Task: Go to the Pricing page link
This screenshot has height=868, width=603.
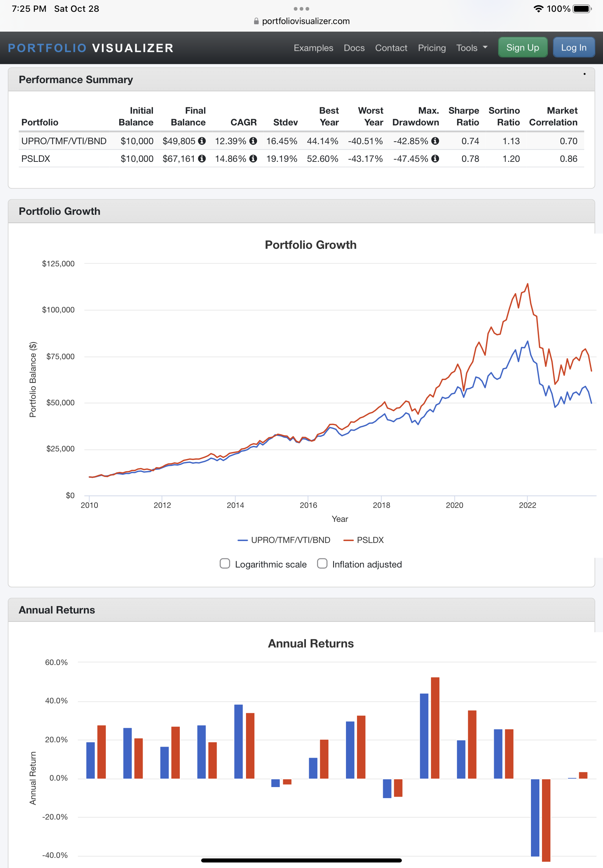Action: coord(431,48)
